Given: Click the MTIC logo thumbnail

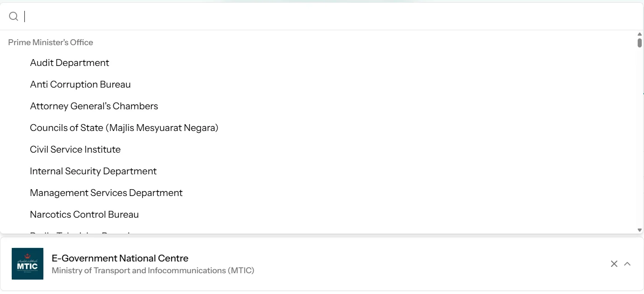Looking at the screenshot, I should click(28, 264).
